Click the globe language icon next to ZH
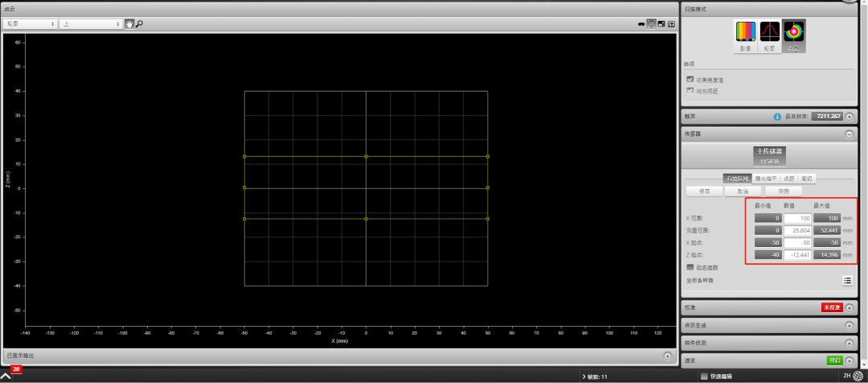This screenshot has height=383, width=868. [858, 376]
